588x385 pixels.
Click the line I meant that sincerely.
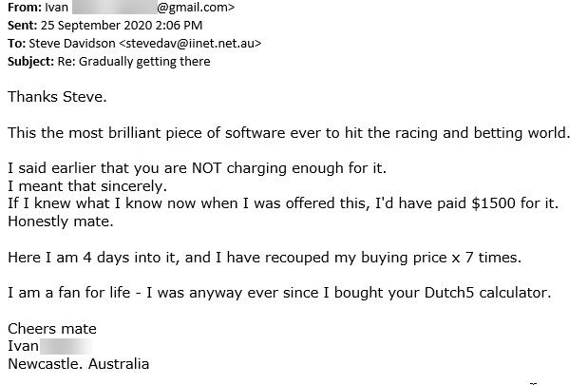tap(87, 185)
